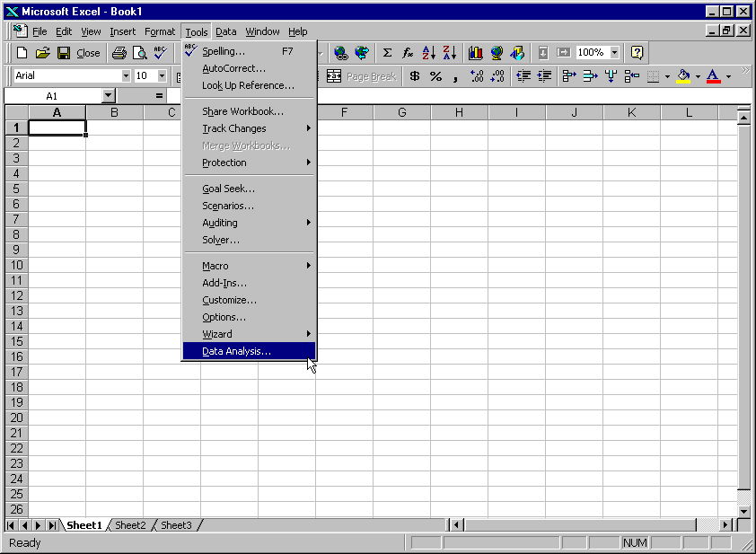Open the Paste Function fx icon
This screenshot has height=554, width=756.
pos(408,53)
